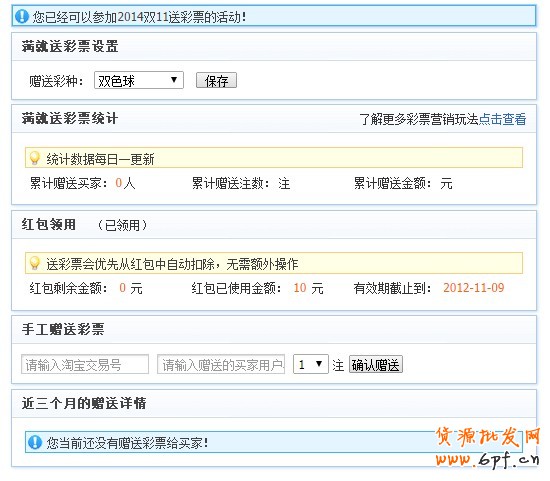The image size is (550, 481).
Task: Click the 近三个月的赠送详情 section header
Action: [x=84, y=403]
